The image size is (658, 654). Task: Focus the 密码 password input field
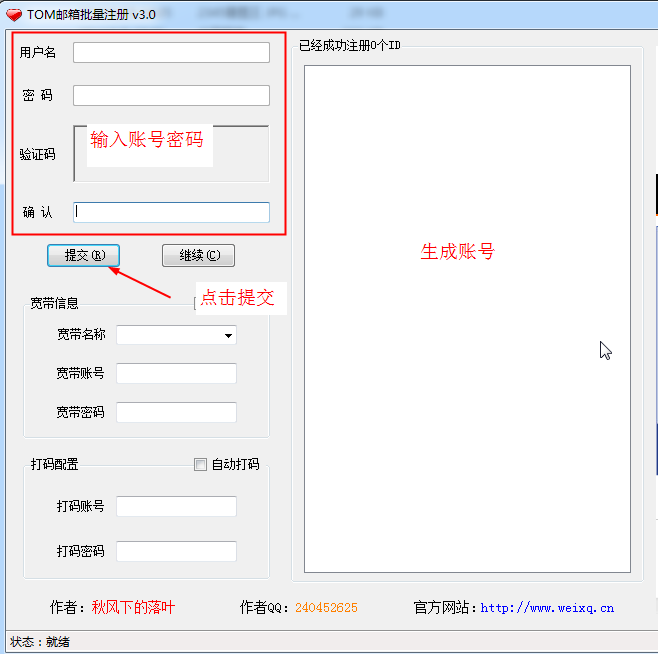pos(171,96)
